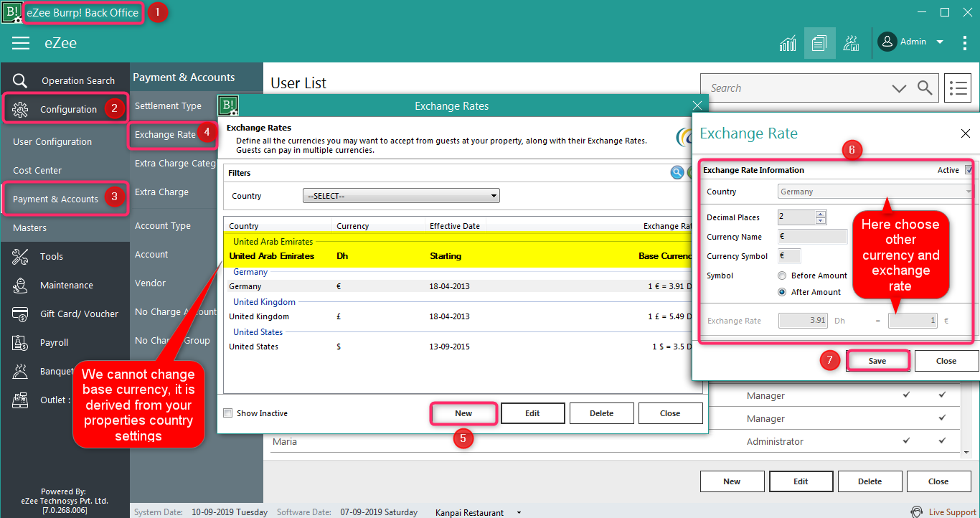Open Extra Charge submenu item
980x518 pixels.
click(x=161, y=192)
